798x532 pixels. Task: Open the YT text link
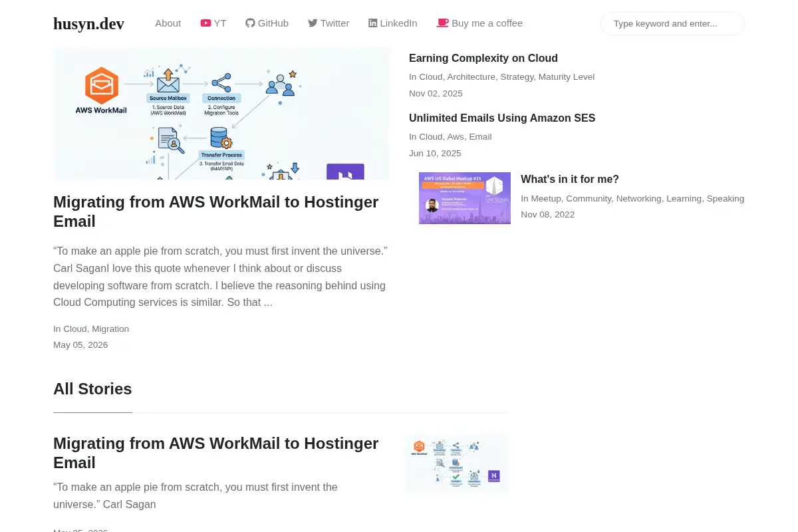[220, 23]
